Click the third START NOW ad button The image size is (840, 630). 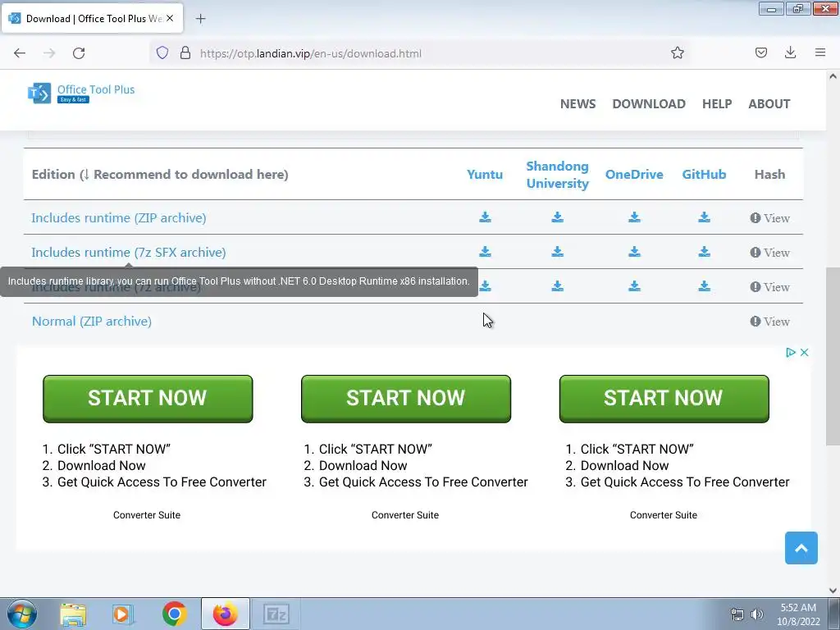point(664,399)
